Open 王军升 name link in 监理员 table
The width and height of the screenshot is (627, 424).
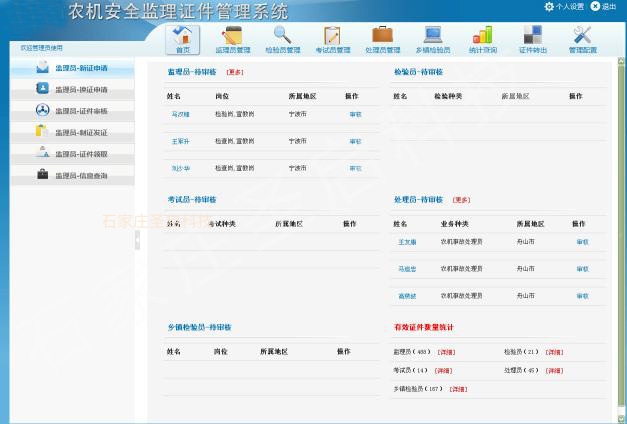[180, 141]
